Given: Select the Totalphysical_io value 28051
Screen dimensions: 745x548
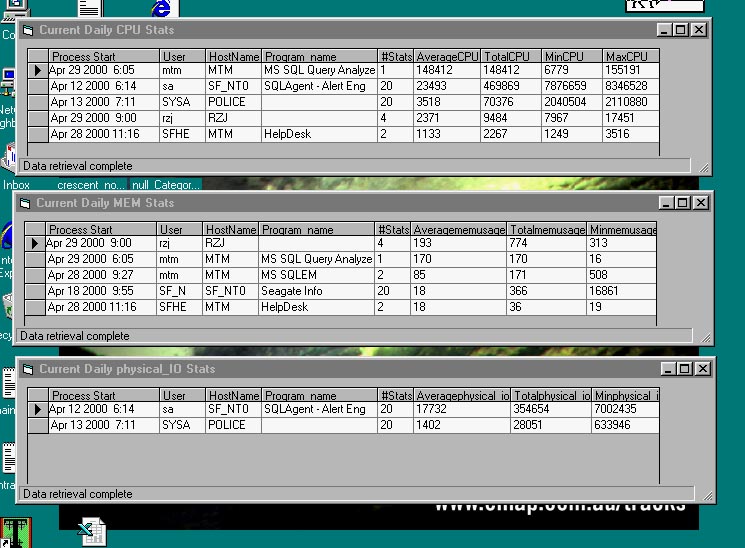Looking at the screenshot, I should click(551, 425).
